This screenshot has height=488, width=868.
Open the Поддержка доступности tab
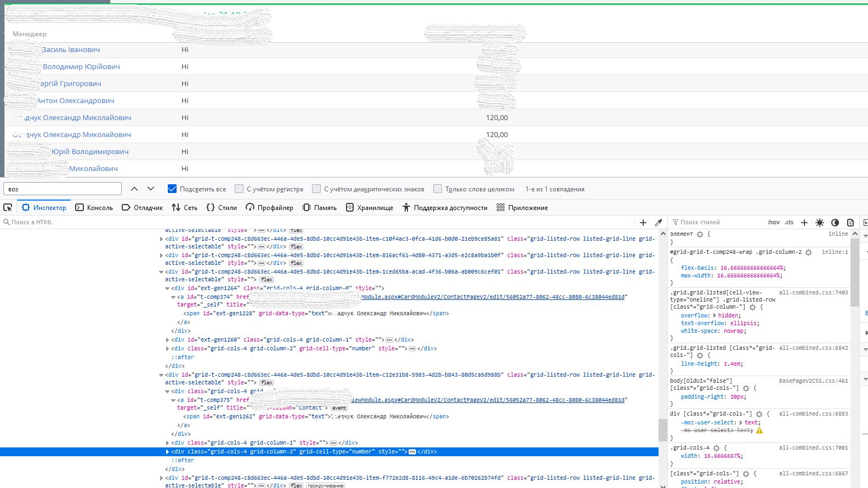pos(445,207)
